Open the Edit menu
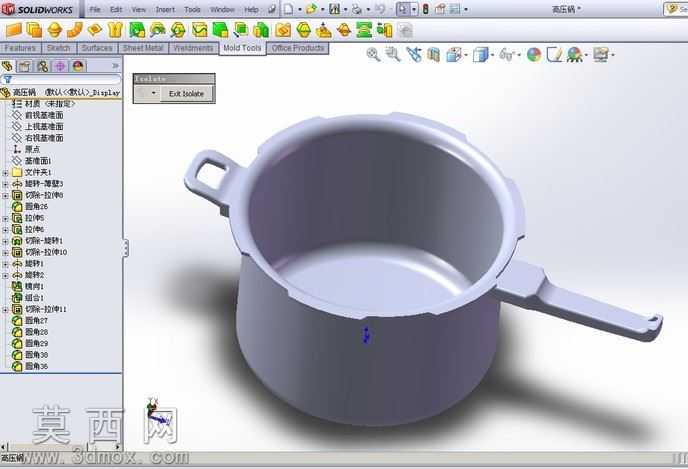This screenshot has width=688, height=469. pyautogui.click(x=116, y=9)
